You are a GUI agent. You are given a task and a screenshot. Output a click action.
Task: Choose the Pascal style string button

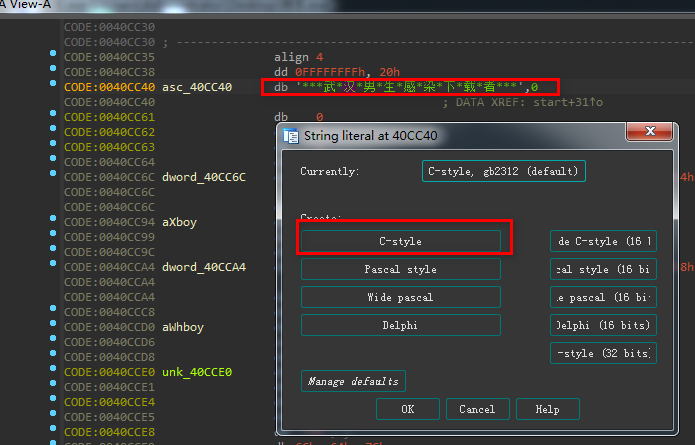pyautogui.click(x=400, y=269)
